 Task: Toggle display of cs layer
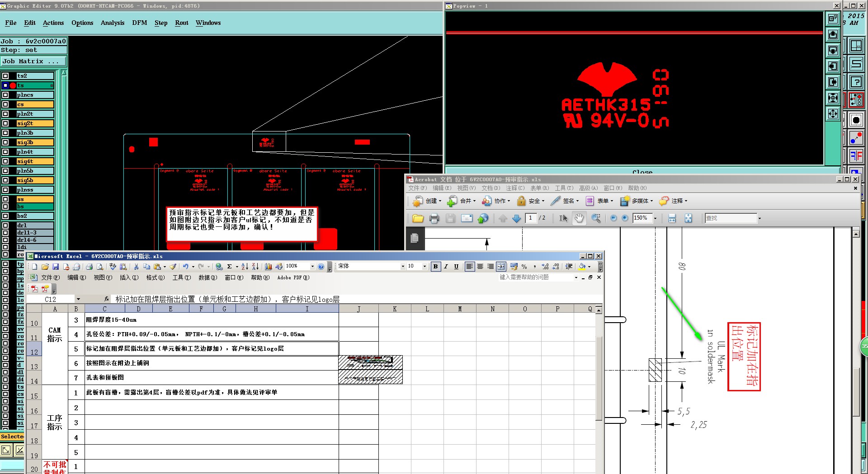(5, 104)
